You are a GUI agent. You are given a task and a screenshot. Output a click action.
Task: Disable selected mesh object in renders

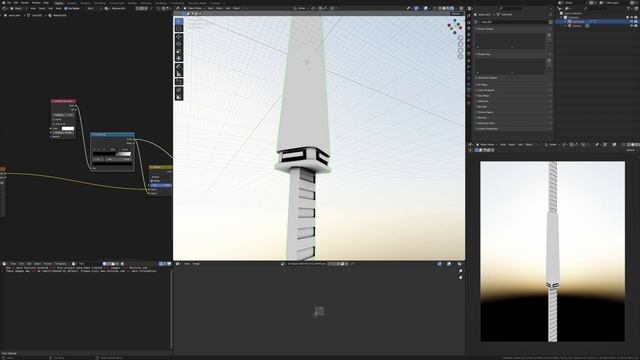point(636,22)
